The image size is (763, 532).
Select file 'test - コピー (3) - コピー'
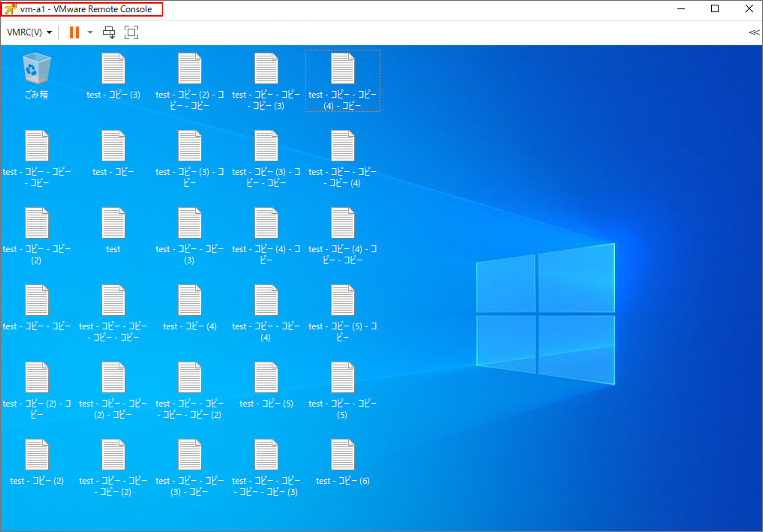pyautogui.click(x=190, y=158)
